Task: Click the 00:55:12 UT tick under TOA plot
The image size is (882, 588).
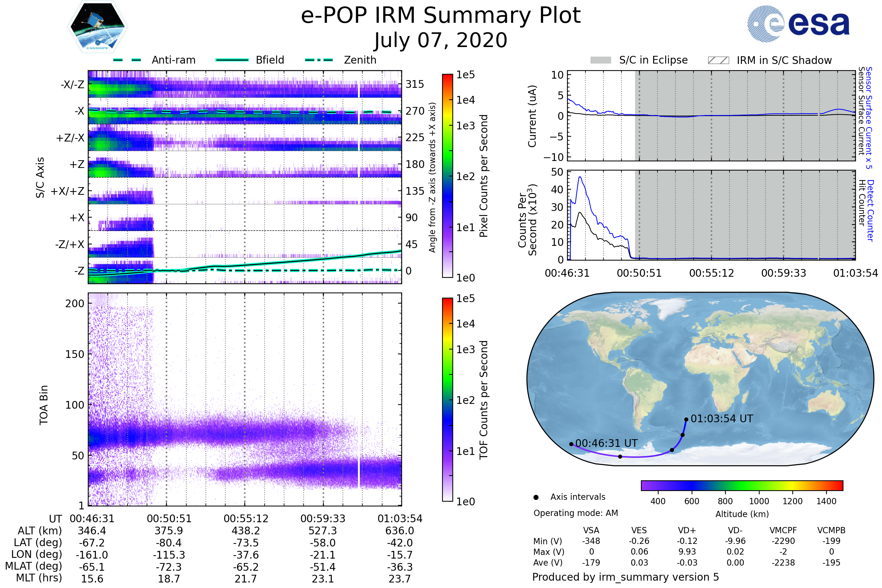Action: 246,519
